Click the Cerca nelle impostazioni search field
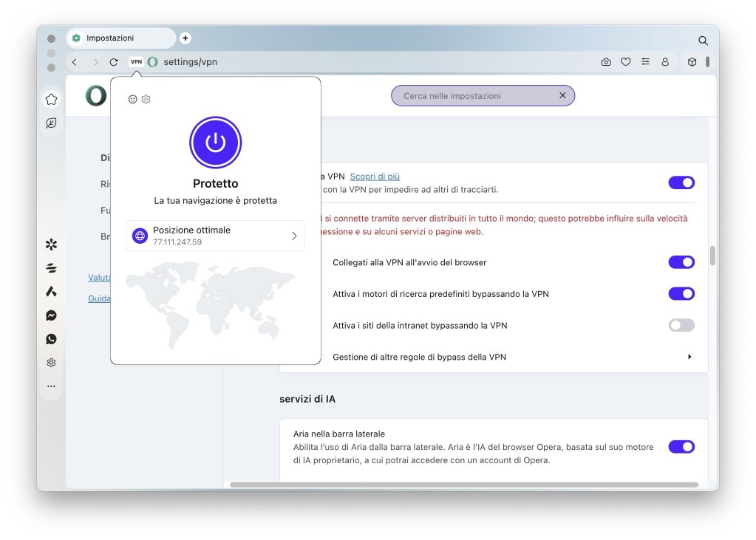Image resolution: width=756 pixels, height=540 pixels. click(x=483, y=95)
